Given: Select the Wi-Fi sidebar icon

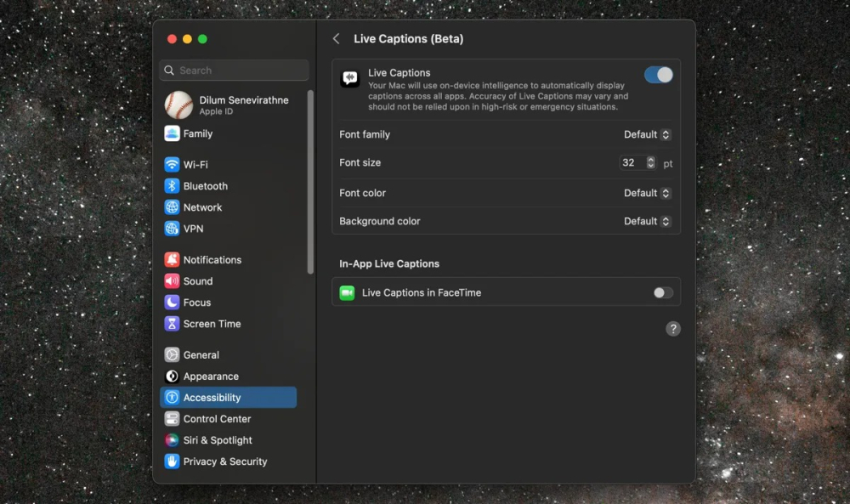Looking at the screenshot, I should 173,164.
